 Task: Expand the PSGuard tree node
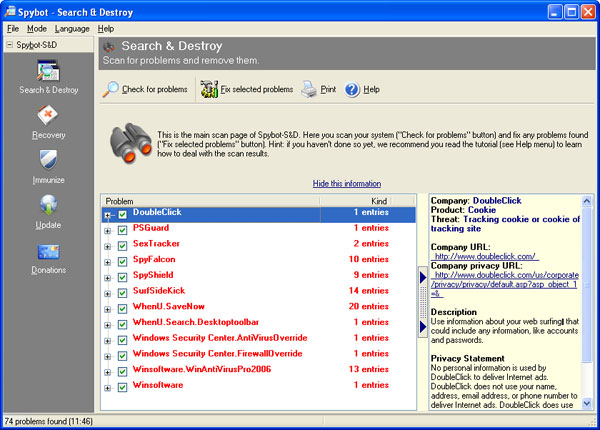[108, 231]
